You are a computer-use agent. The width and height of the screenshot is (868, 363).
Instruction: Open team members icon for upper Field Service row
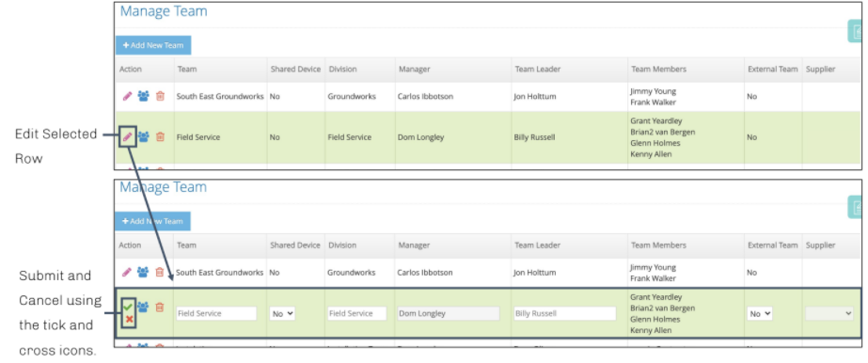point(143,136)
